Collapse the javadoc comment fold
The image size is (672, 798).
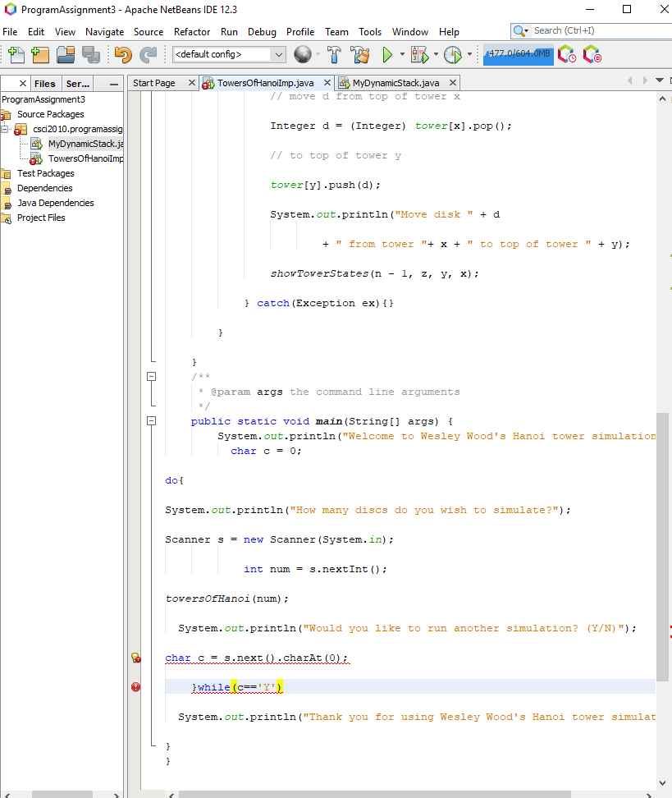click(151, 377)
